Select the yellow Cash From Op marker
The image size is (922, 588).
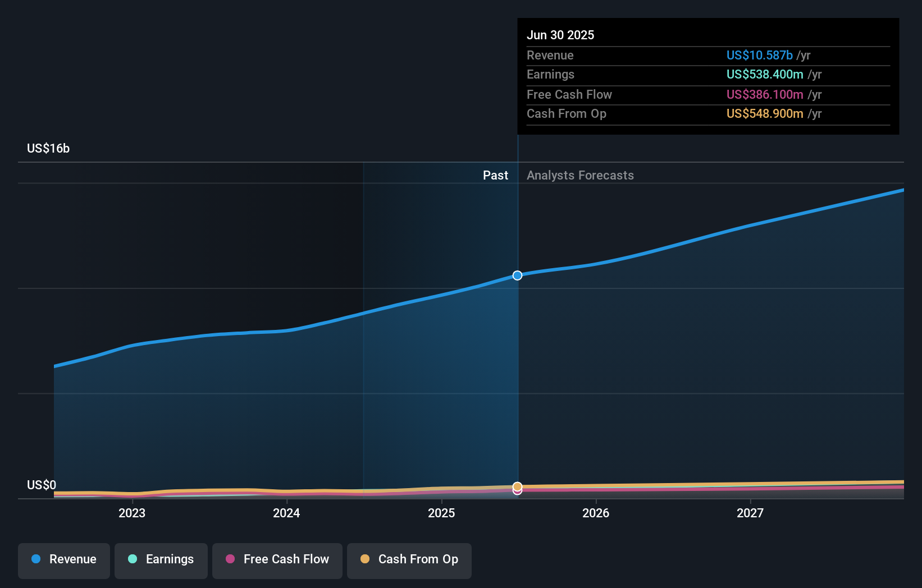(x=517, y=486)
